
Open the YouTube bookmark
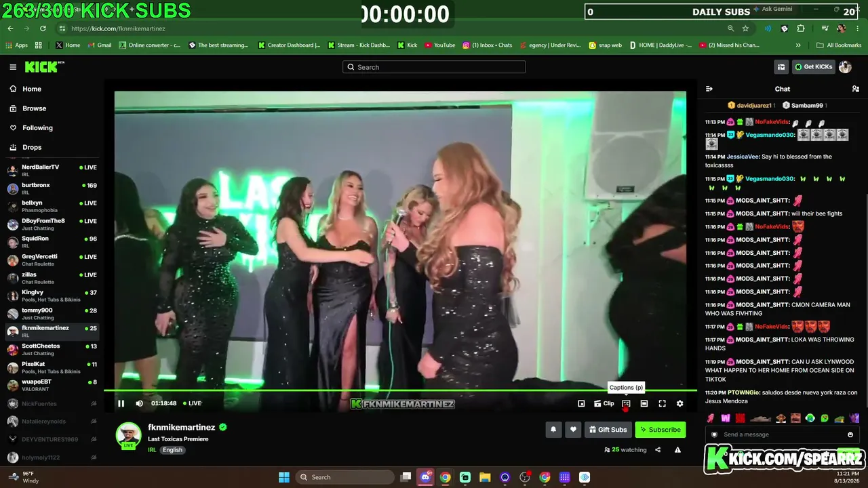coord(439,45)
